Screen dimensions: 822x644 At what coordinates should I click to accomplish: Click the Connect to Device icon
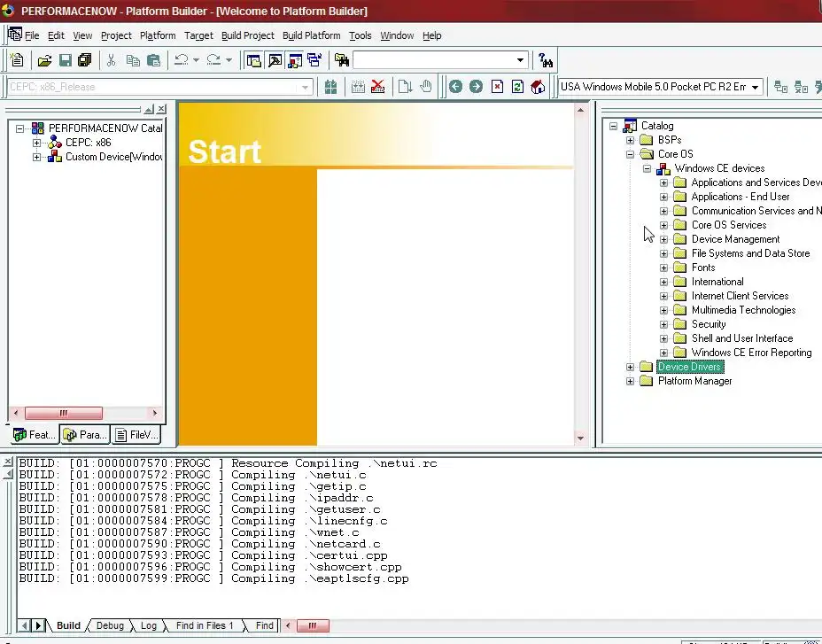pos(781,87)
